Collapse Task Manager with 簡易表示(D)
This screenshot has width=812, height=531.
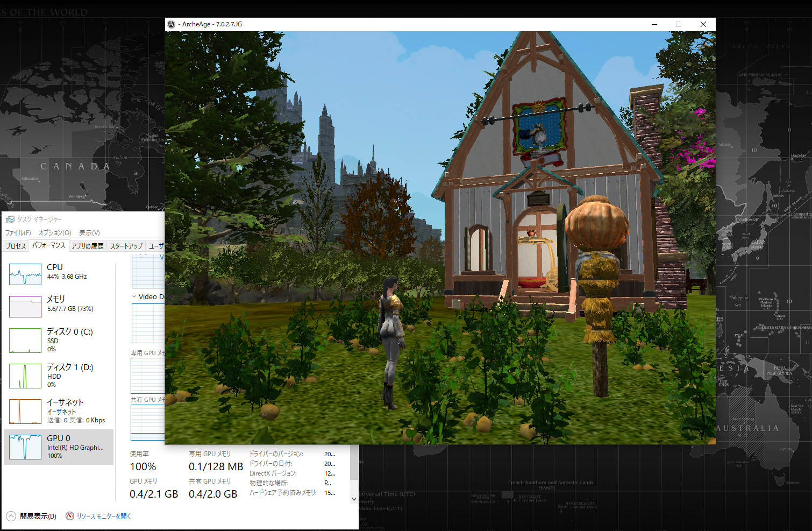tap(32, 516)
